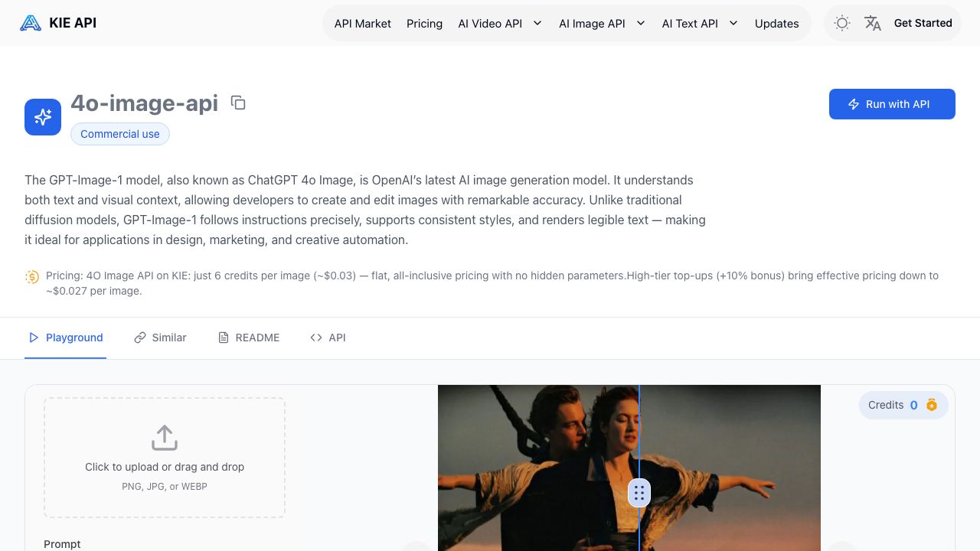Click the PNG, JPG, or WEBP hint text

click(x=165, y=487)
